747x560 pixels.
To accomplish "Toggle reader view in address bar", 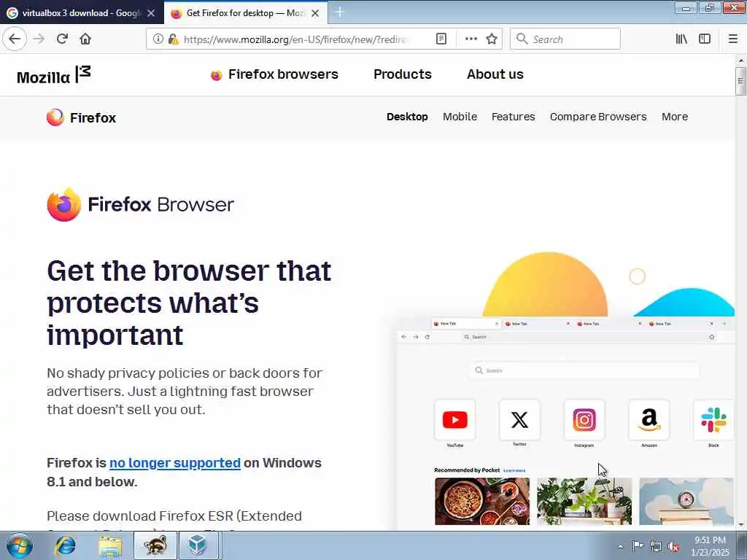I will [x=441, y=39].
